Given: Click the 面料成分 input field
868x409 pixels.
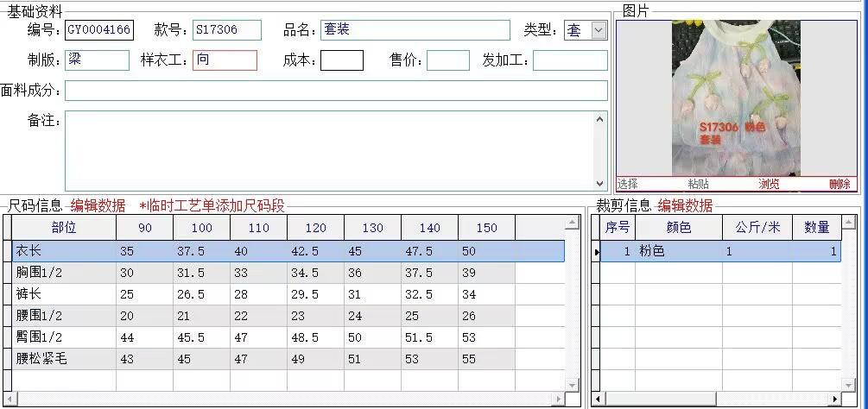Looking at the screenshot, I should pos(336,91).
